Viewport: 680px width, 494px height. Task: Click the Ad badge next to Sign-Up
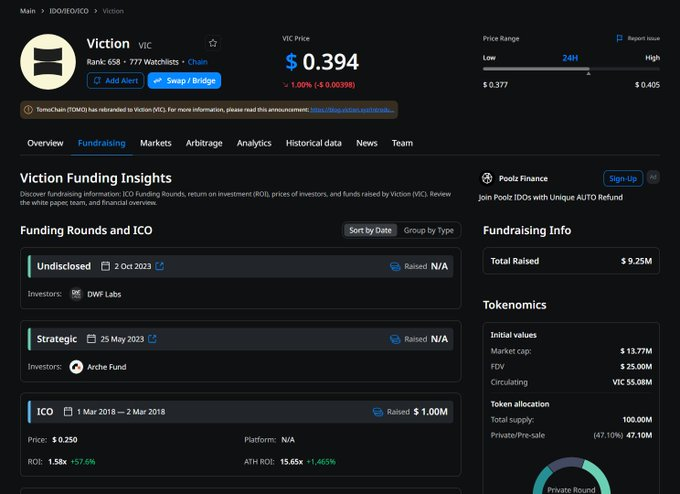click(653, 177)
